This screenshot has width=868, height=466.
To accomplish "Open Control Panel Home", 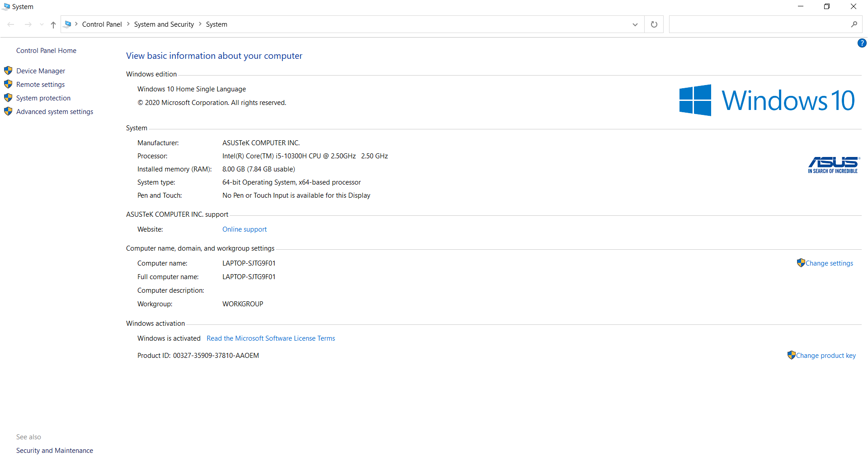I will tap(46, 51).
